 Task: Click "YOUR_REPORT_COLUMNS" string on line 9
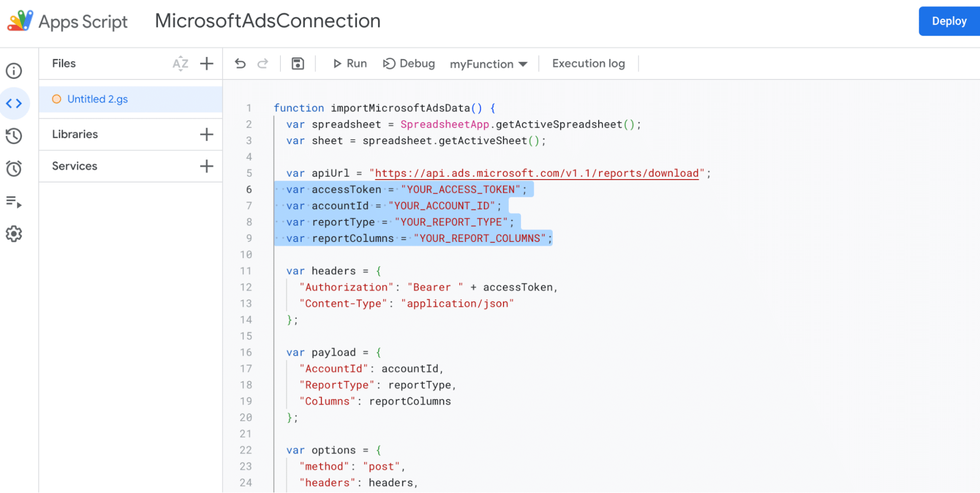coord(479,238)
